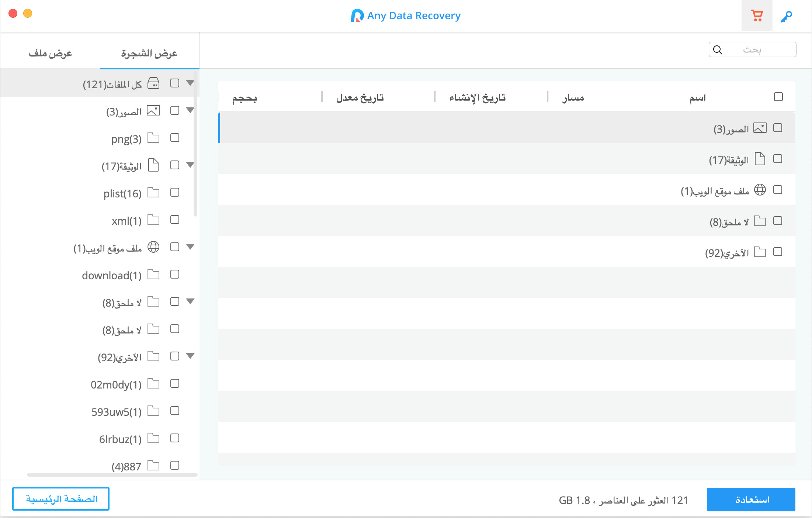
Task: Collapse the الآخري(92) tree node
Action: [190, 356]
